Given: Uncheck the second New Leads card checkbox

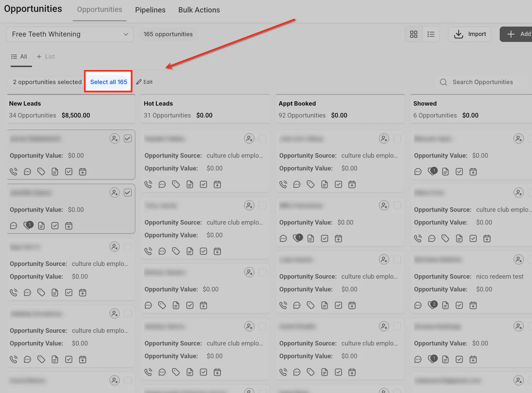Looking at the screenshot, I should (x=128, y=193).
